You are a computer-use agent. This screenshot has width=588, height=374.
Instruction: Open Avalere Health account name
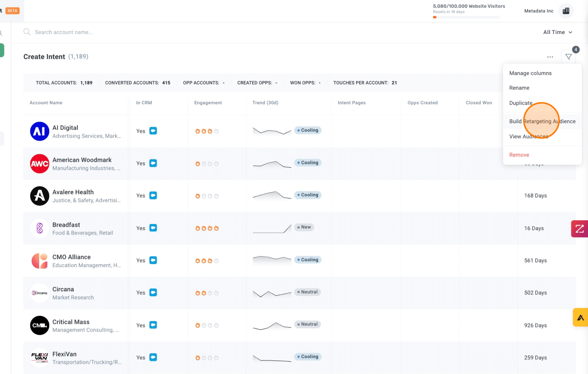coord(73,192)
